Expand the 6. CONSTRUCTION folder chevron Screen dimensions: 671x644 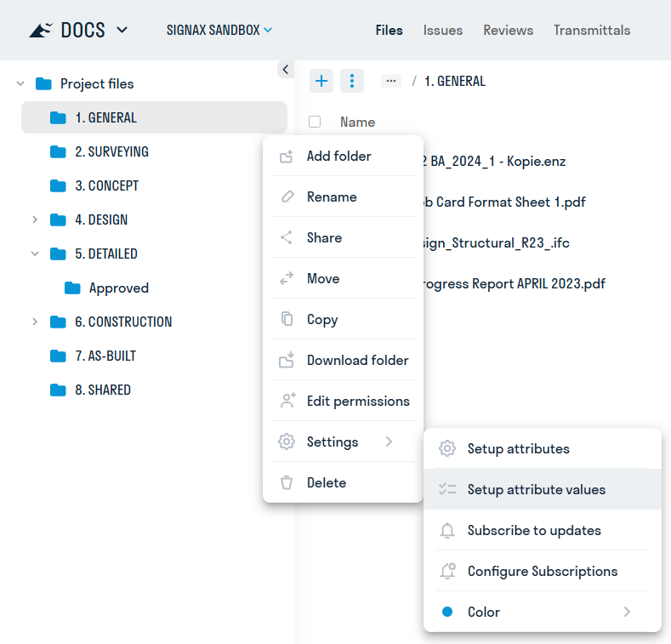click(x=35, y=322)
